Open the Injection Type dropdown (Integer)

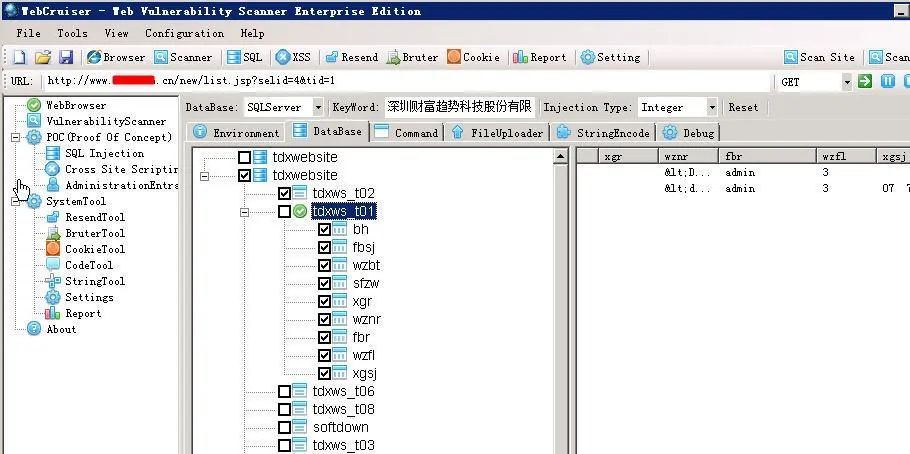(712, 107)
